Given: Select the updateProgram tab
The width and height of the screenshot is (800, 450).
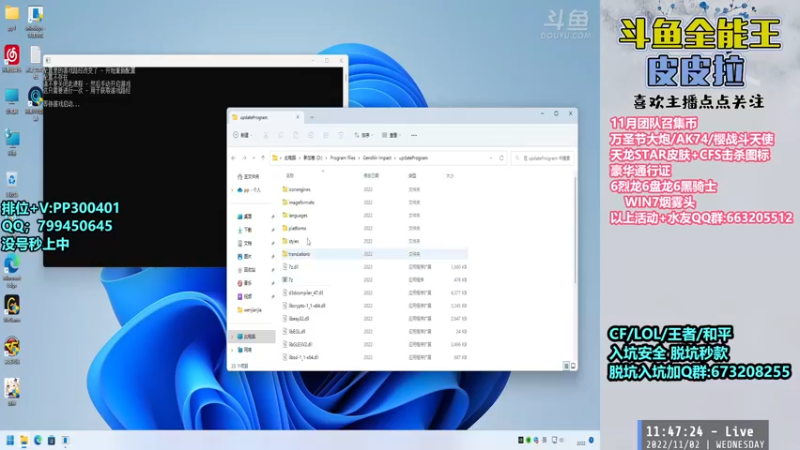Looking at the screenshot, I should pos(264,117).
